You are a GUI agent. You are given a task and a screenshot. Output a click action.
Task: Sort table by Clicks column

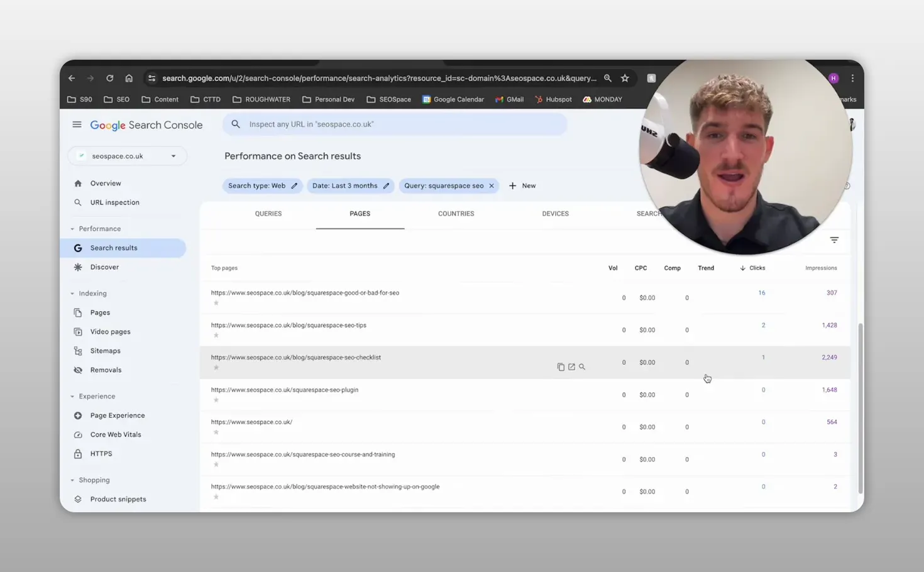pos(752,268)
